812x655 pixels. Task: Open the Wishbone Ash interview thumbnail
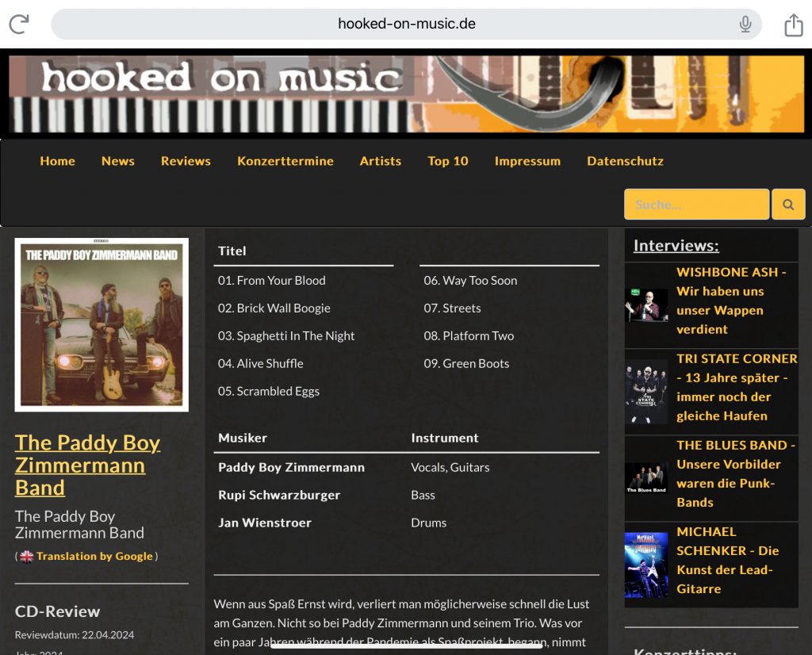coord(645,305)
